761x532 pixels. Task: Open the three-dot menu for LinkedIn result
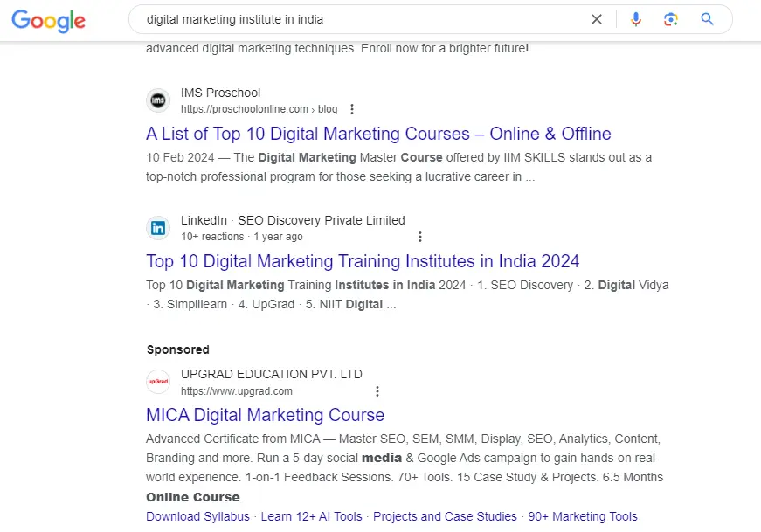420,236
